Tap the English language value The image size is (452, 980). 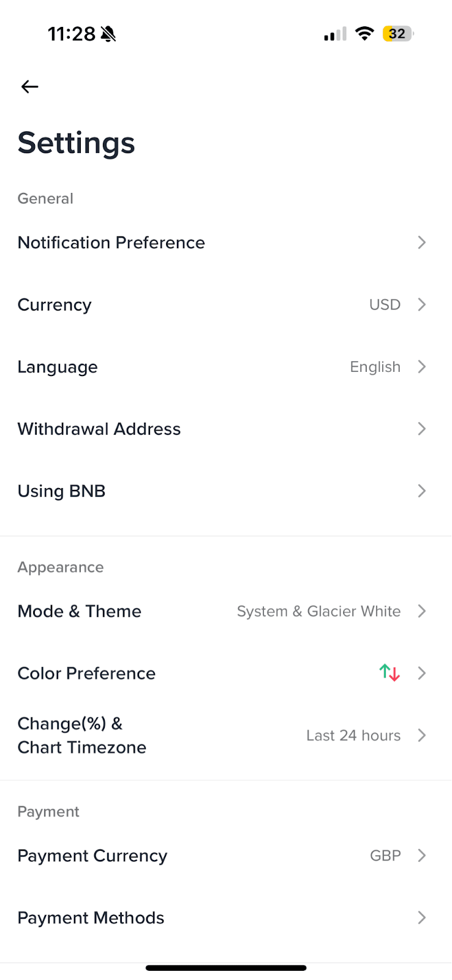(375, 367)
